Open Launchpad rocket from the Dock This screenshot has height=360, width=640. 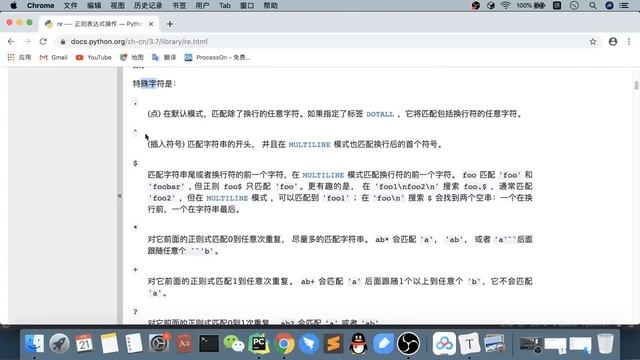[59, 344]
